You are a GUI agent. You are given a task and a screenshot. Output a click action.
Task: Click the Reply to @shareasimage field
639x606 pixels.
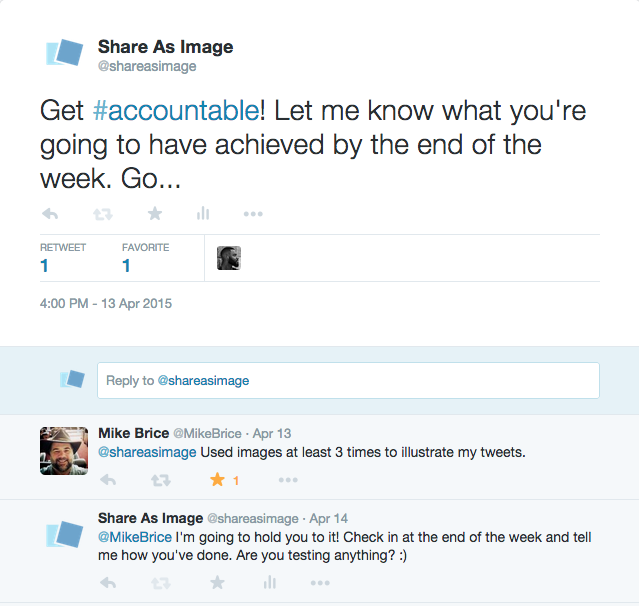(x=348, y=381)
